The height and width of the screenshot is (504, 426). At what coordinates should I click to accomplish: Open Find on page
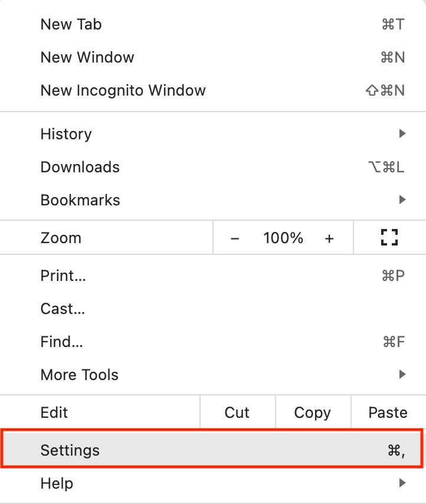coord(61,342)
